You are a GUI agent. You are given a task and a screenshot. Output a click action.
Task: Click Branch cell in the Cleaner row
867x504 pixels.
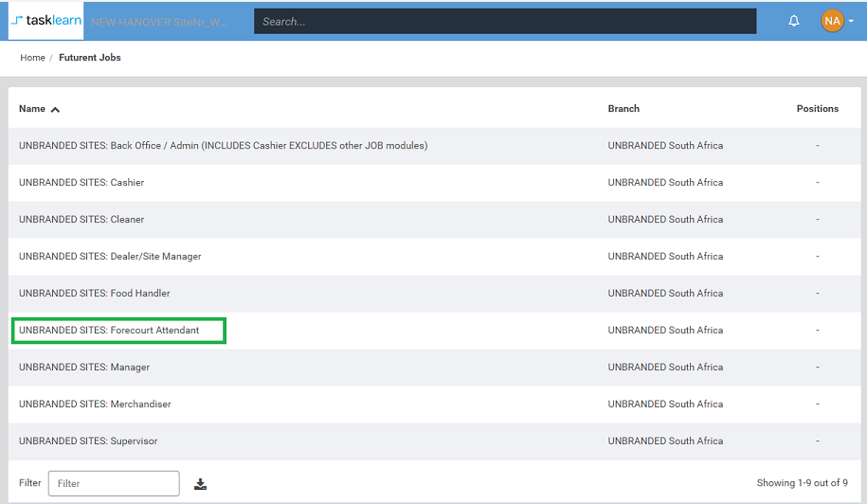(x=665, y=220)
